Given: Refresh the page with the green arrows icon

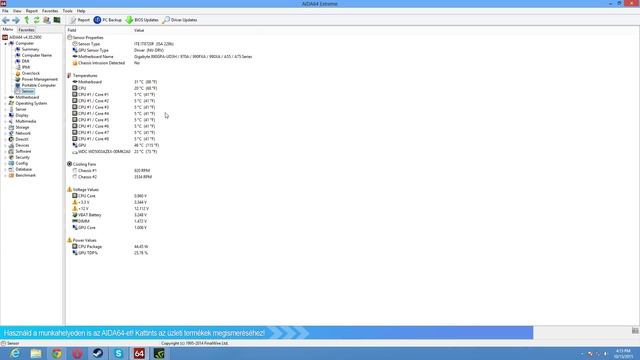Looking at the screenshot, I should 36,20.
